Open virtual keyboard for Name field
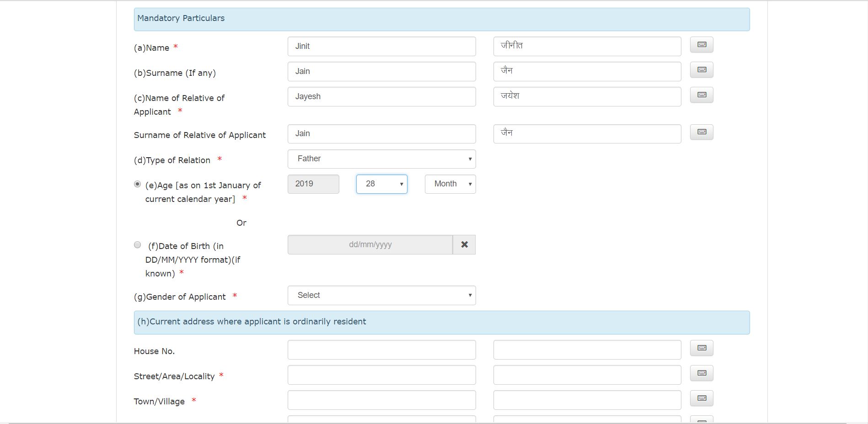 tap(702, 45)
